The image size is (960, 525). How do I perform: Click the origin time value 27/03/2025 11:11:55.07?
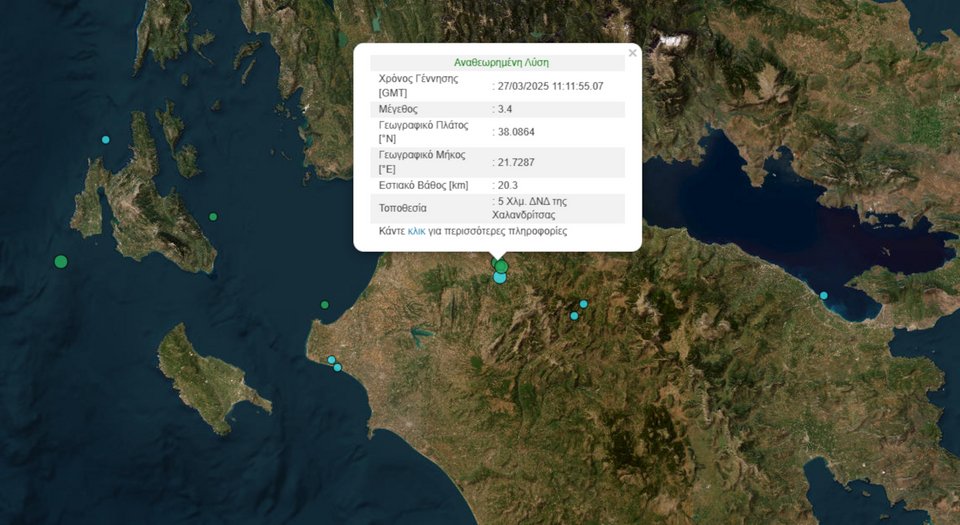[550, 86]
